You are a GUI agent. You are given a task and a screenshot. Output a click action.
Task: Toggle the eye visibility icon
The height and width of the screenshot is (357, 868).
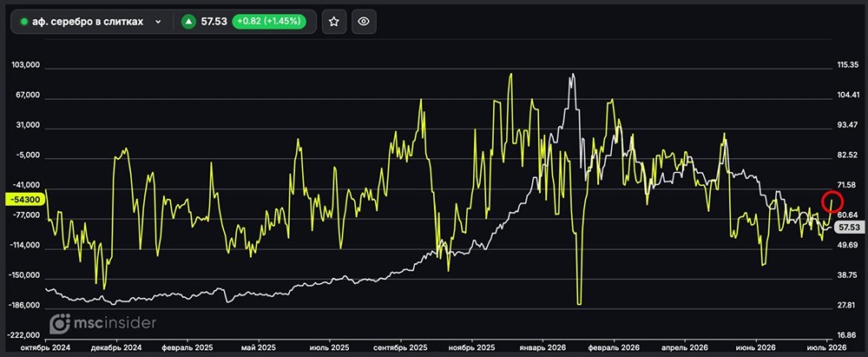(x=364, y=22)
